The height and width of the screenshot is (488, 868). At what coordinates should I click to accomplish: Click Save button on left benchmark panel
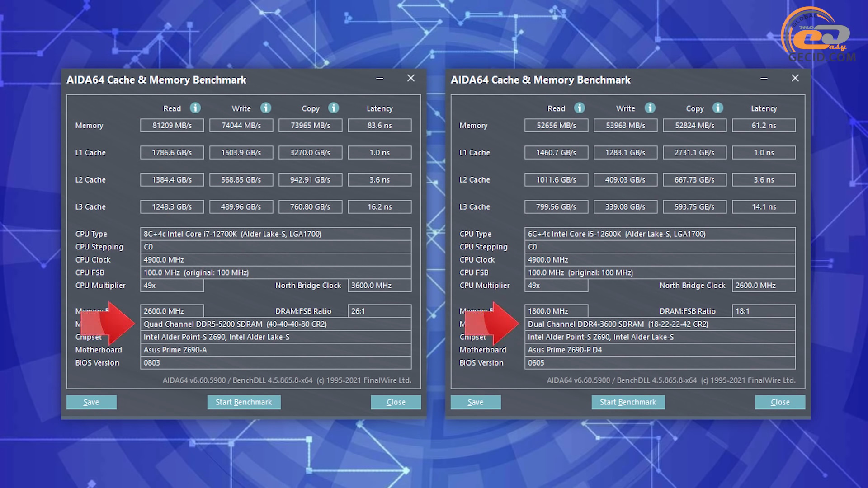coord(90,402)
